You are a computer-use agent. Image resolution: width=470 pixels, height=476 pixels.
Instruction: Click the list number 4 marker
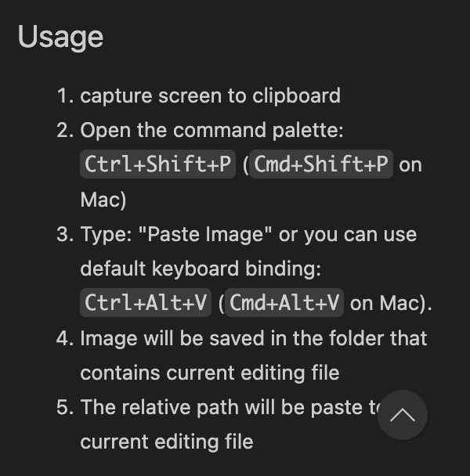click(x=65, y=338)
